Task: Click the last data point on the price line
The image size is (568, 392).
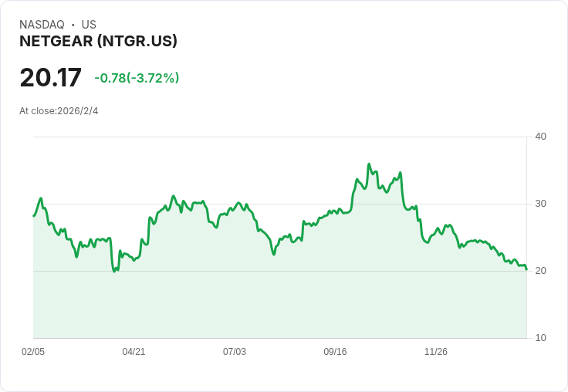Action: (x=526, y=269)
